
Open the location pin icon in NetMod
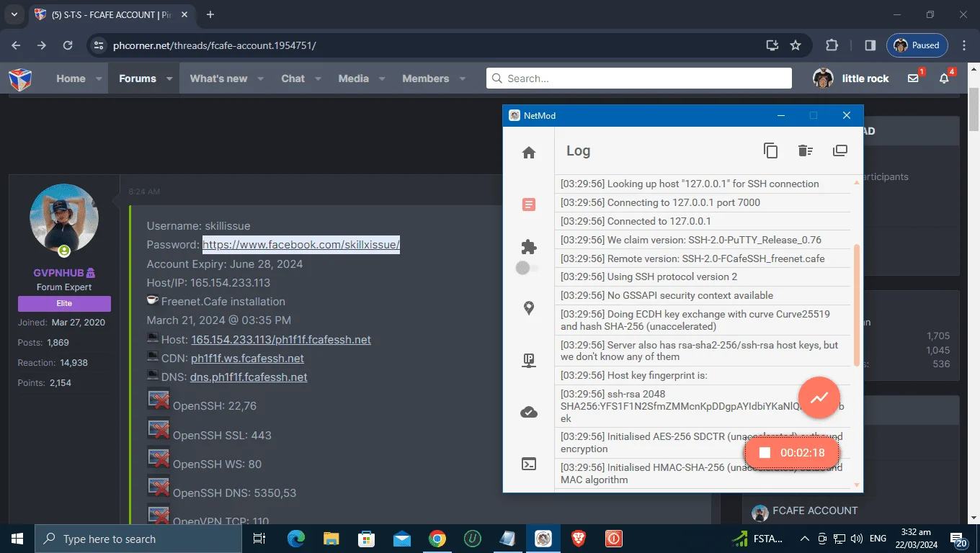(529, 308)
